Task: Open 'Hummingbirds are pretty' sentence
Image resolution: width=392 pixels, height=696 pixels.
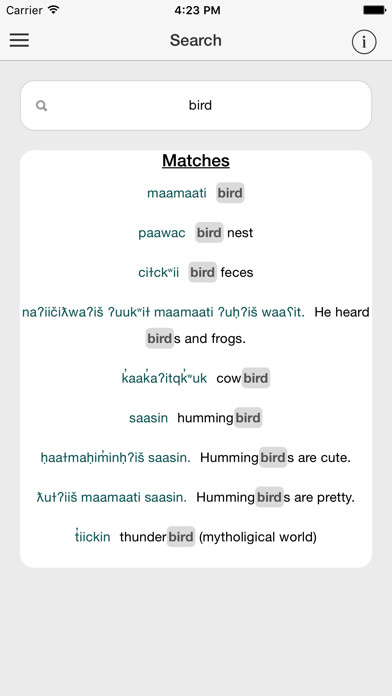Action: coord(196,497)
